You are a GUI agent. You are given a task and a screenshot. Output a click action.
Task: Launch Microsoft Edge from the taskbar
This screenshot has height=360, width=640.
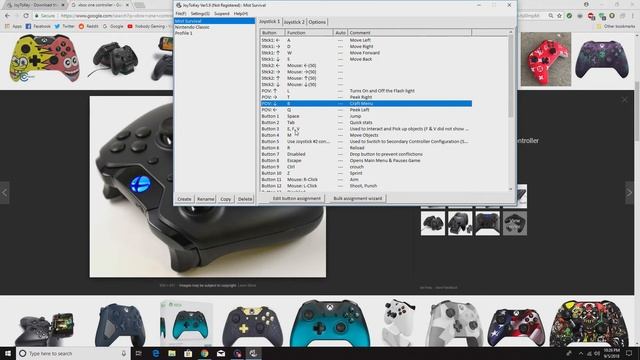click(156, 353)
